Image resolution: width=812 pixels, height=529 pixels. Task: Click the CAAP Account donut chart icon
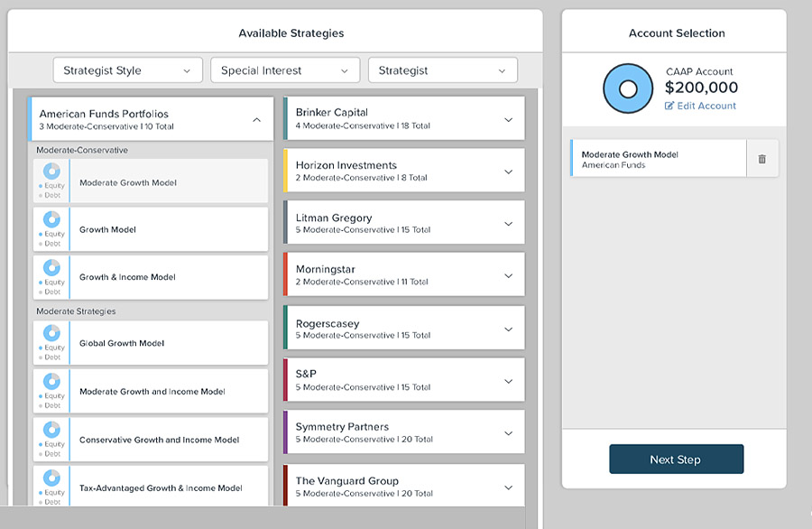click(x=628, y=88)
